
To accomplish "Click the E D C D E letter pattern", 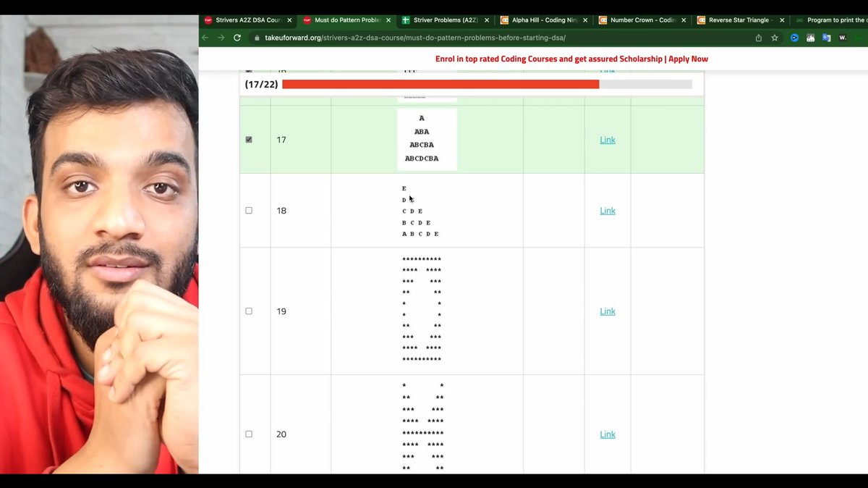I will [420, 211].
